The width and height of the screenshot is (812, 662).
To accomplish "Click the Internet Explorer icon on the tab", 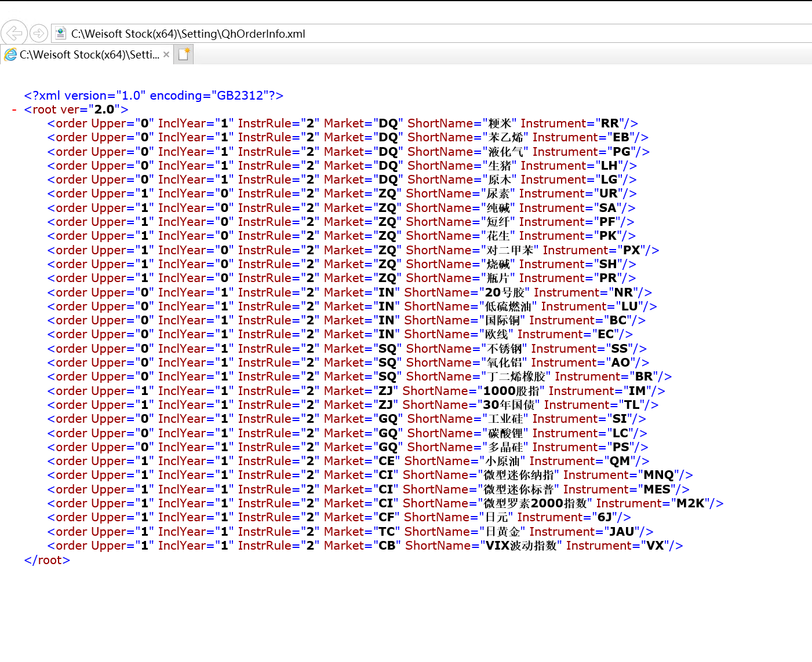I will pos(10,55).
